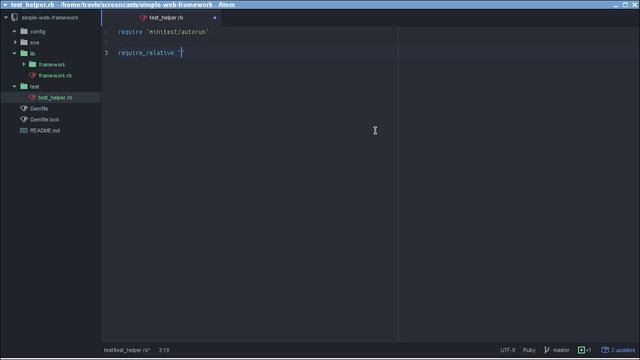Select the simple-web-framework project name
Image resolution: width=640 pixels, height=360 pixels.
50,18
